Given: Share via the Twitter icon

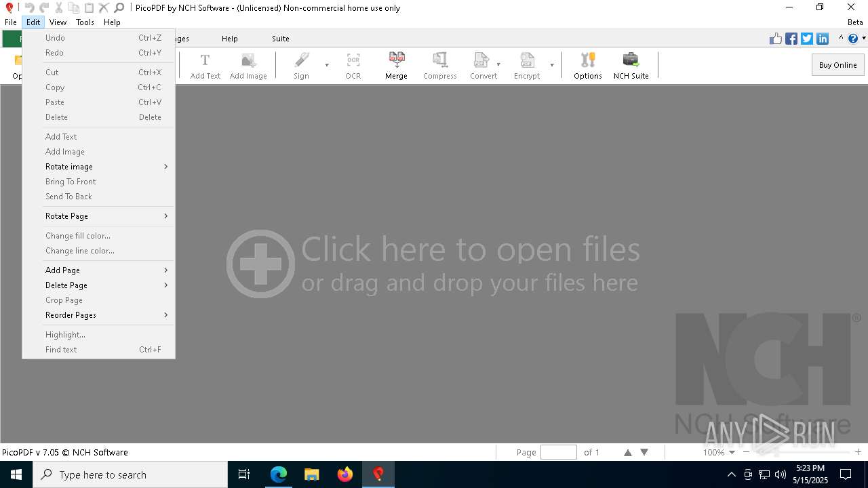Looking at the screenshot, I should click(807, 39).
